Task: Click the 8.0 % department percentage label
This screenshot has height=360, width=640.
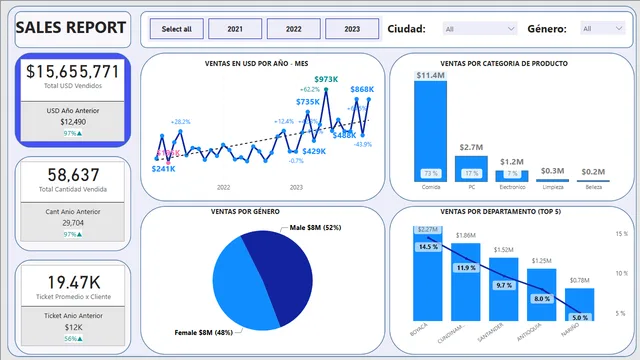Action: pyautogui.click(x=542, y=299)
